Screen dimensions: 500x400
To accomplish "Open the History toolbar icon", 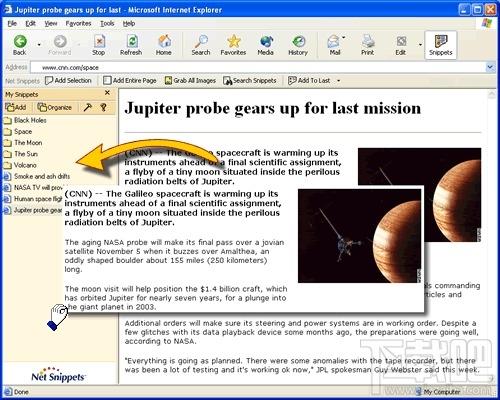I will click(298, 45).
